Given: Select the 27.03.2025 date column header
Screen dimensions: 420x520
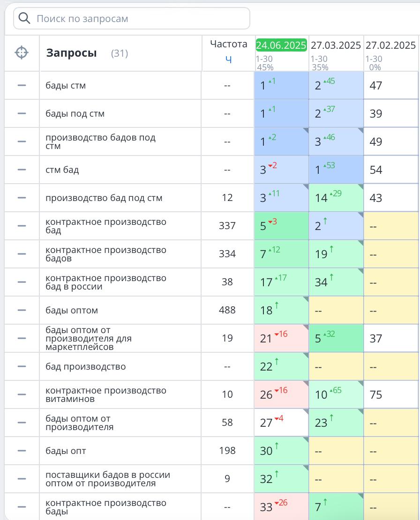Looking at the screenshot, I should pos(336,45).
